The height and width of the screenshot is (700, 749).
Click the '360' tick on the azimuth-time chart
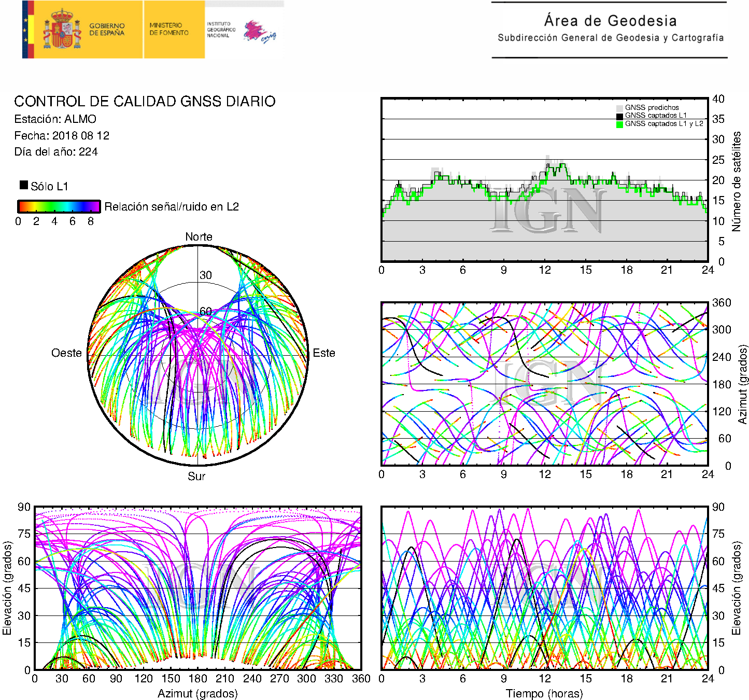point(722,303)
